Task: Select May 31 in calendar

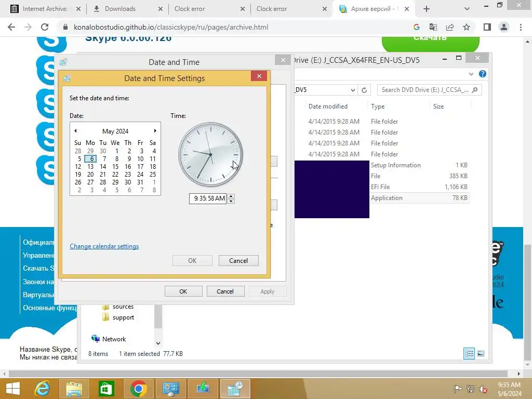Action: [140, 182]
